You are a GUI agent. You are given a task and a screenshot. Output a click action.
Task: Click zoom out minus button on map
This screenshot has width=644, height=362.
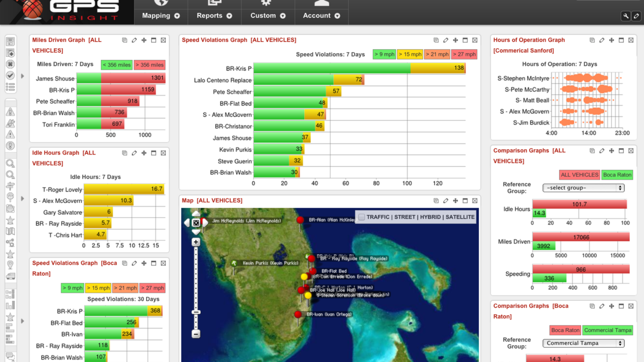[x=196, y=334]
